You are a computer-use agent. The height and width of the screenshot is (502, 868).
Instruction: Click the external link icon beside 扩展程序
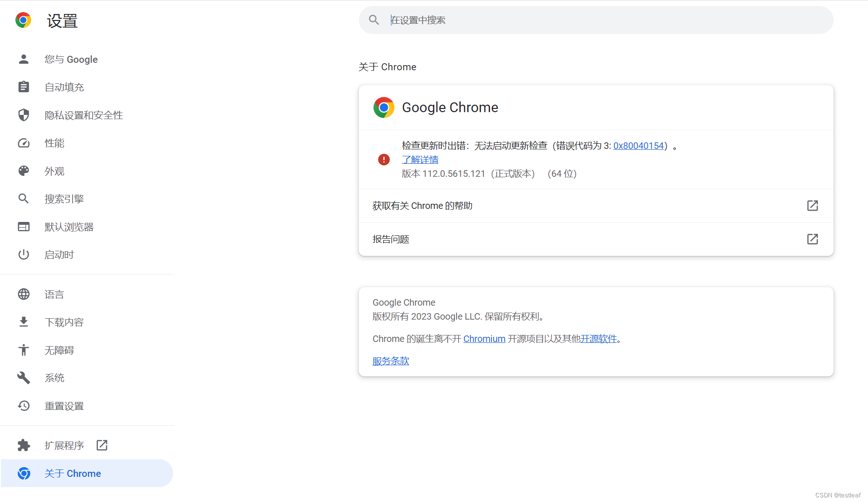click(102, 445)
